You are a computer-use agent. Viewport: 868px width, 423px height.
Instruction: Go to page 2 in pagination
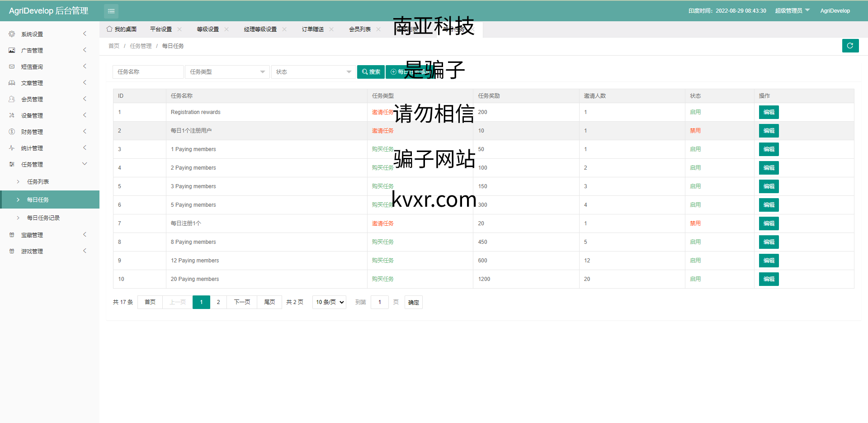point(218,302)
